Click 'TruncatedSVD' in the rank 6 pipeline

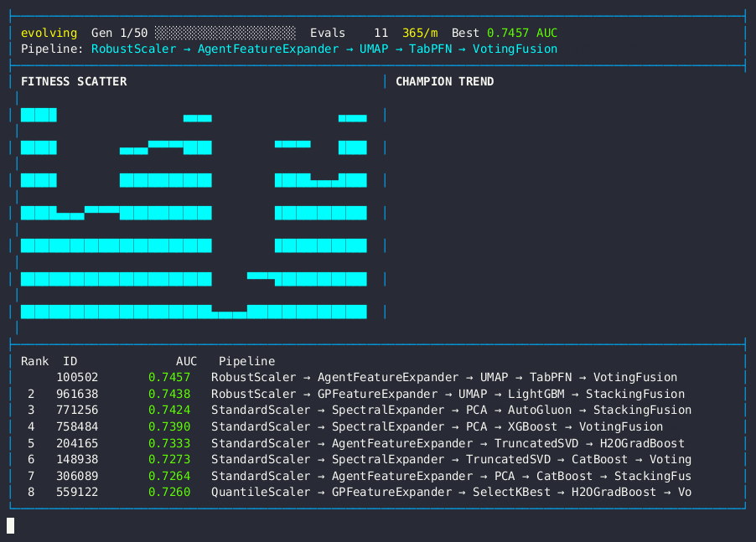tap(508, 460)
